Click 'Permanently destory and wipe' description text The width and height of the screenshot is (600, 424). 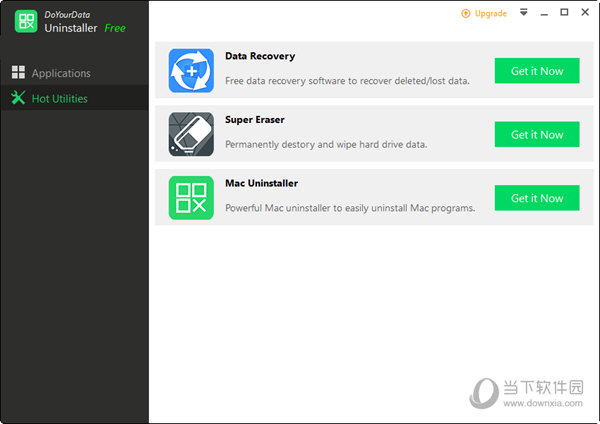coord(326,144)
